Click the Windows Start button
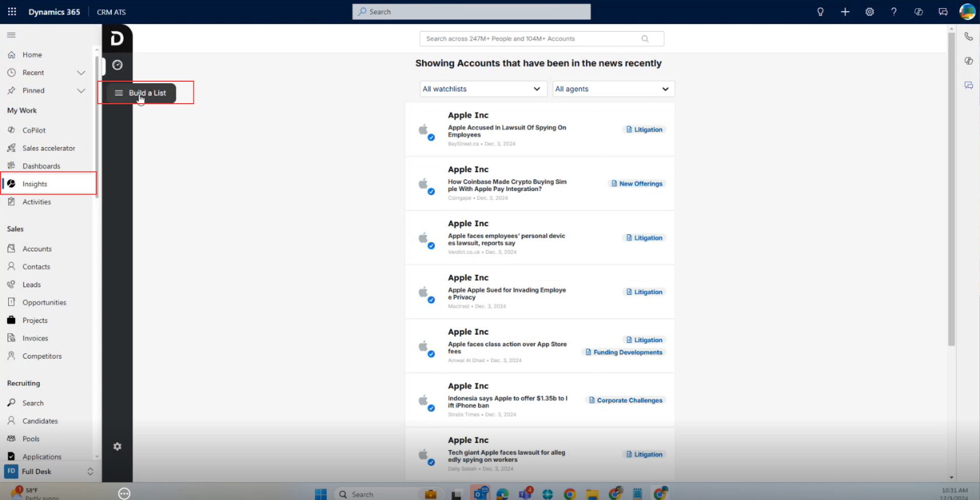 tap(321, 494)
